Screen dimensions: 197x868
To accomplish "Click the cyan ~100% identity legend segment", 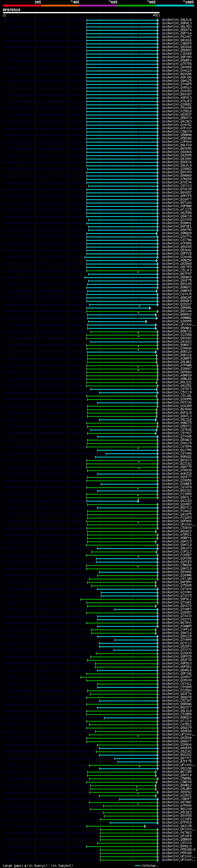I will click(x=175, y=6).
